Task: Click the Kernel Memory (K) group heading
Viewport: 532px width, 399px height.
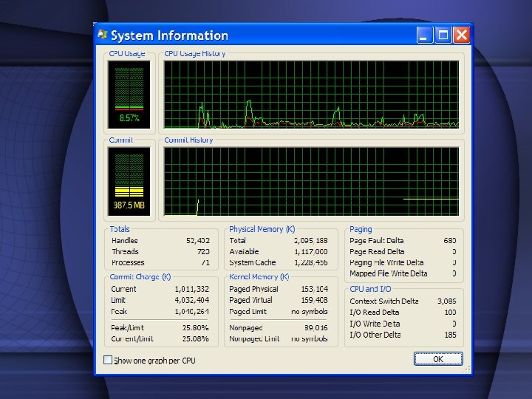Action: pos(259,277)
